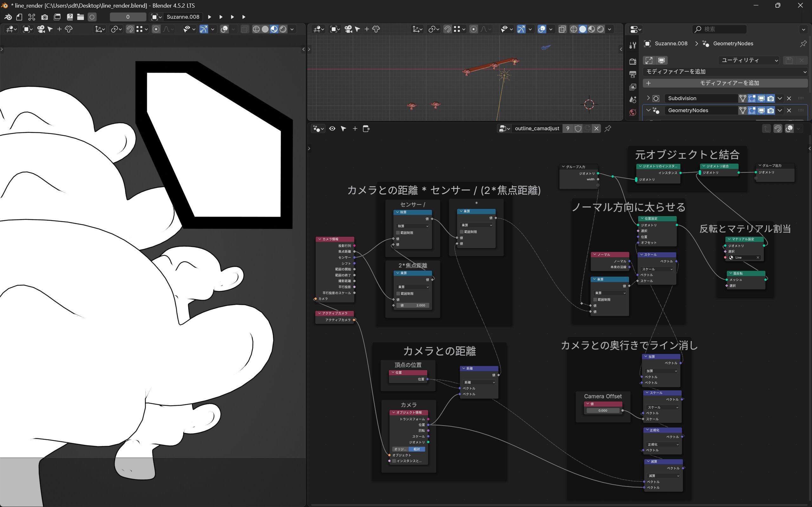Open the world properties tab
This screenshot has width=812, height=507.
632,112
